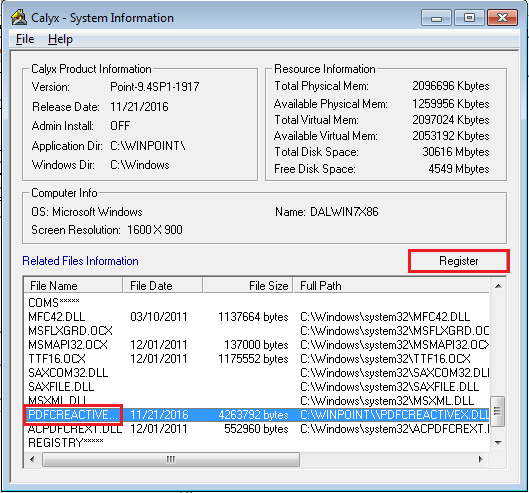This screenshot has height=493, width=529.
Task: Click the horizontal scrollbar thumb
Action: (x=171, y=460)
